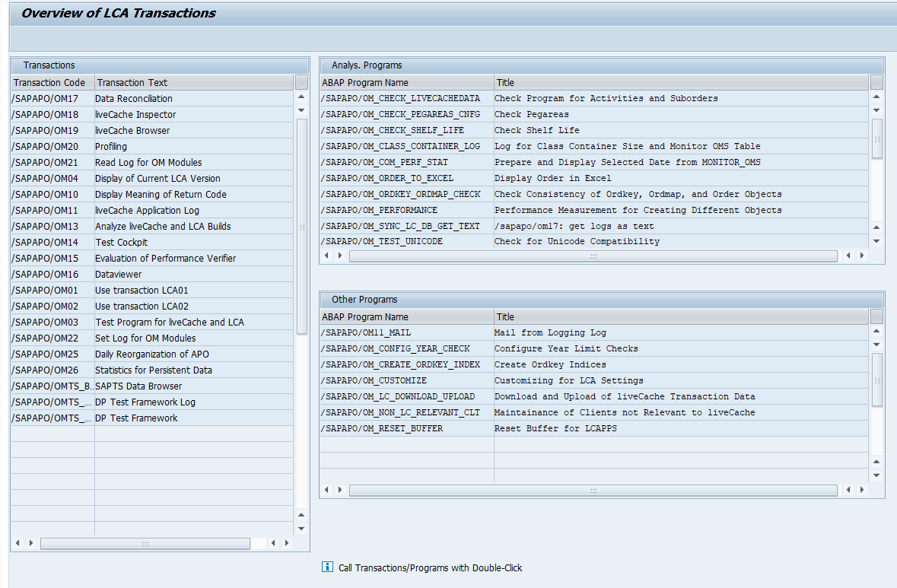
Task: Highlight the Test Cockpit transaction text
Action: pyautogui.click(x=121, y=242)
